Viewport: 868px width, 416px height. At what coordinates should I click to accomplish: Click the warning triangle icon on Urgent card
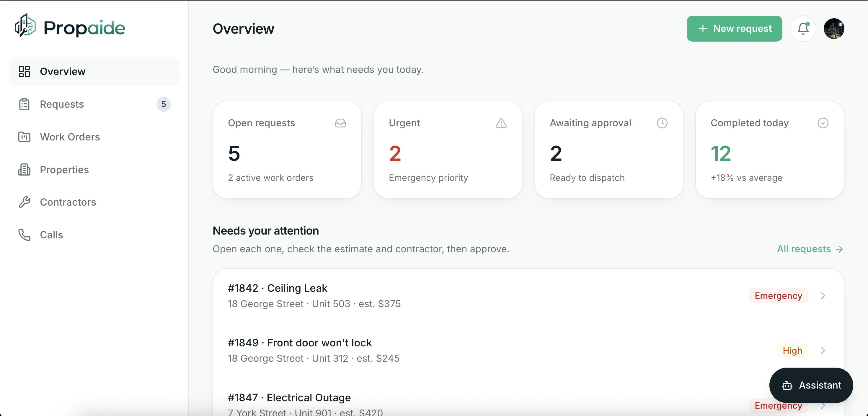501,123
